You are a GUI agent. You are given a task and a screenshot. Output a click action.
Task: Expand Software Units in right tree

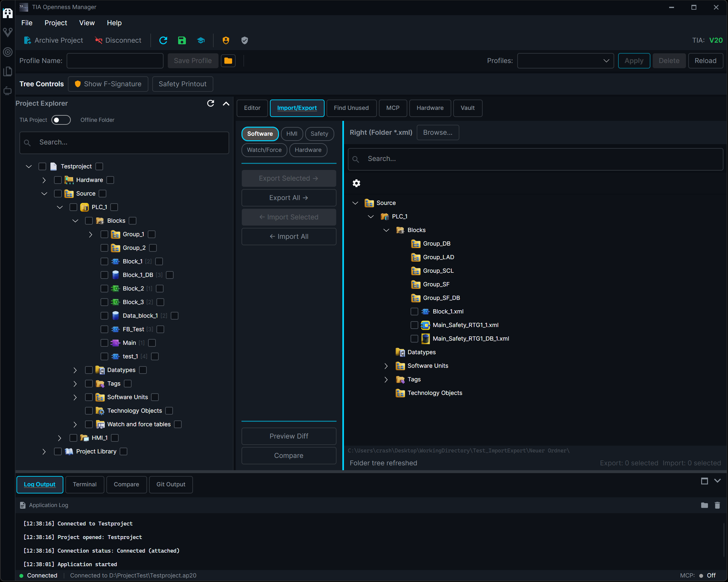click(x=386, y=366)
